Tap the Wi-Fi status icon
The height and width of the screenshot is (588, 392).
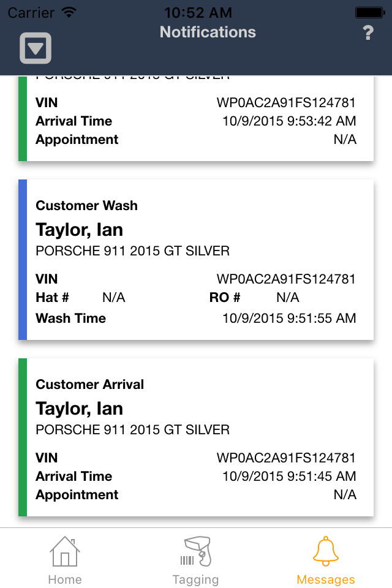click(69, 12)
